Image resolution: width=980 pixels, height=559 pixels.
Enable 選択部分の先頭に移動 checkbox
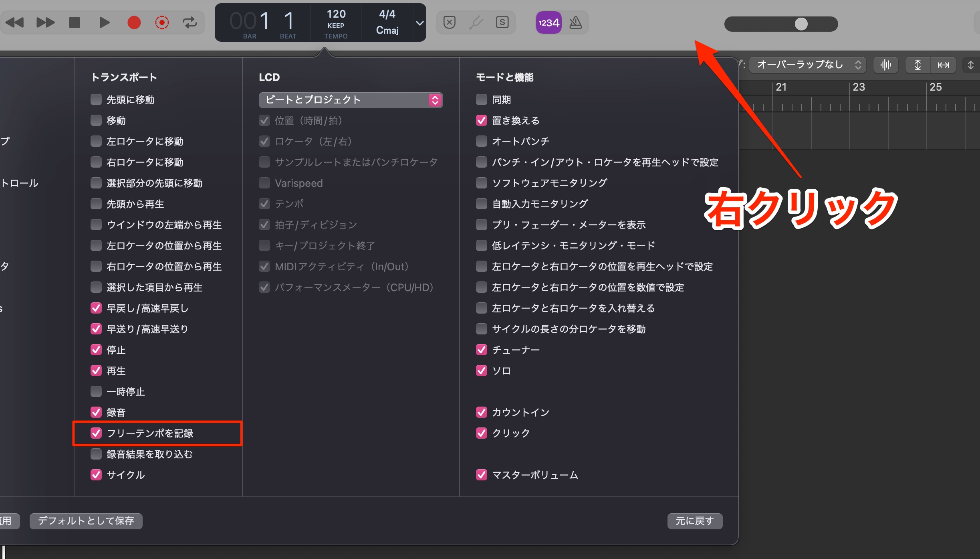(96, 183)
